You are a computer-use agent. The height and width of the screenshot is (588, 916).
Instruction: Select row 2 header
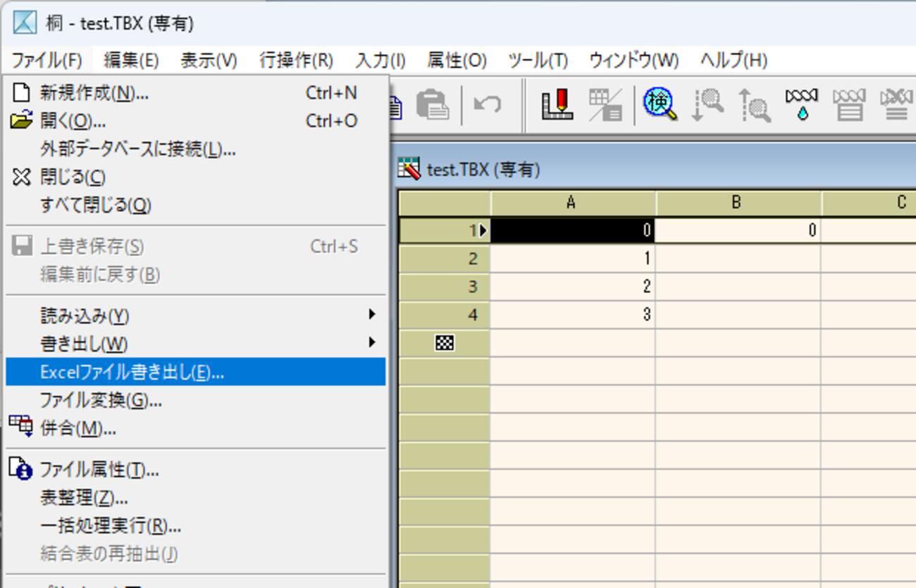(444, 258)
